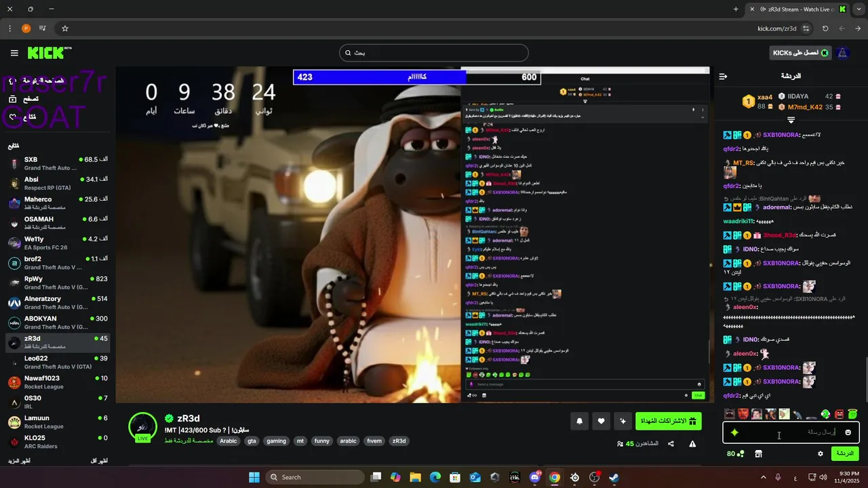
Task: Open Steam from the taskbar
Action: point(614,477)
